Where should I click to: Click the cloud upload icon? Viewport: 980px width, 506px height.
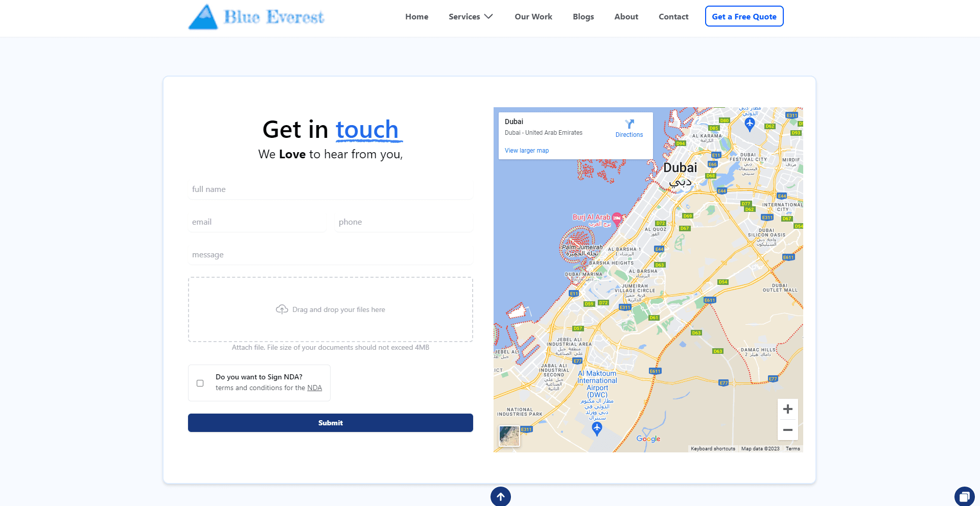click(x=282, y=309)
